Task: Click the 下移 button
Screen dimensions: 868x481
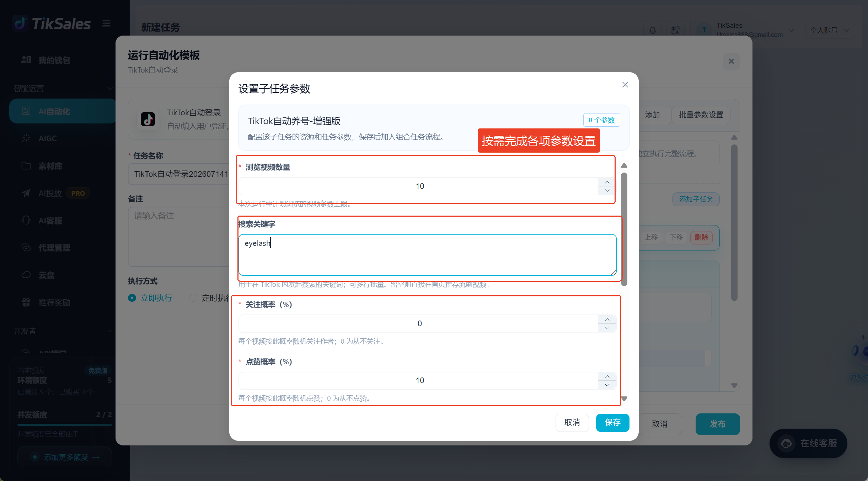Action: [x=676, y=237]
